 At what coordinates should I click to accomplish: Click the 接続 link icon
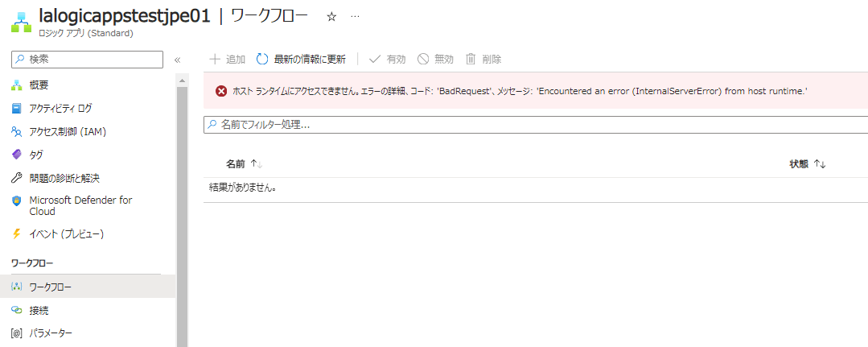(x=17, y=310)
